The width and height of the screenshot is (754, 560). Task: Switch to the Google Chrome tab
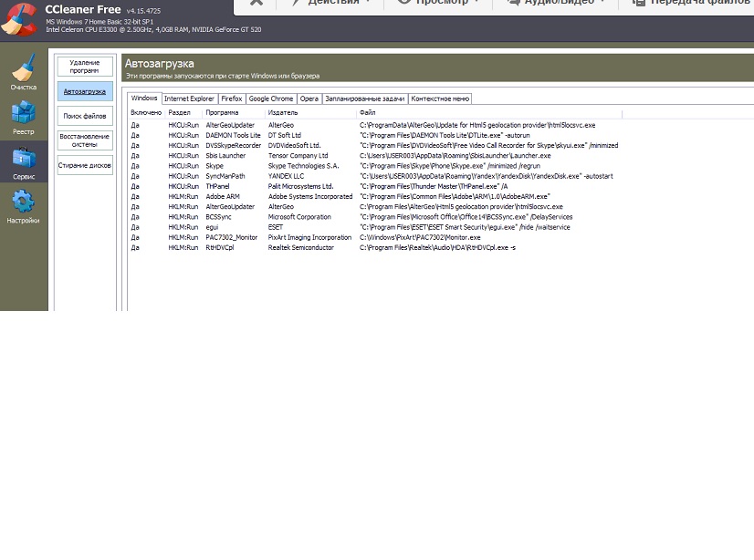point(271,99)
